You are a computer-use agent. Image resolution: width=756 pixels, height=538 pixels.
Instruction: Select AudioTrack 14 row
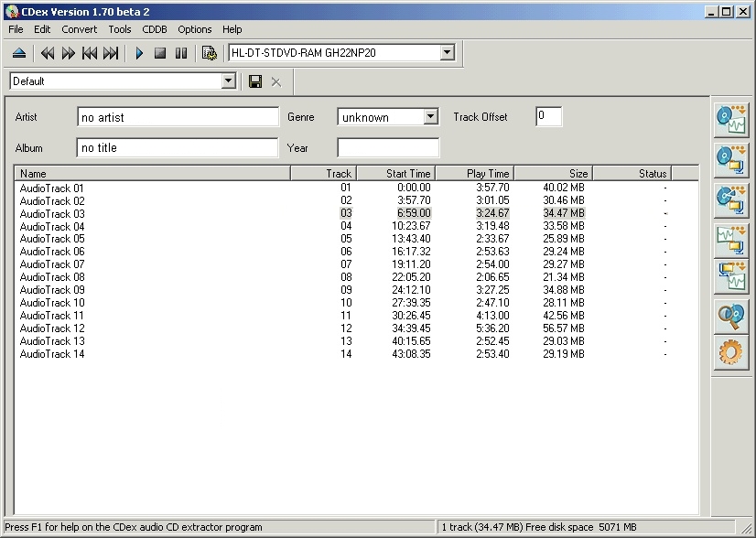click(356, 354)
